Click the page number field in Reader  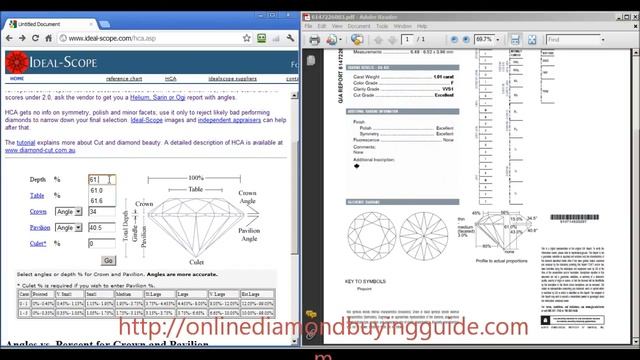point(407,40)
